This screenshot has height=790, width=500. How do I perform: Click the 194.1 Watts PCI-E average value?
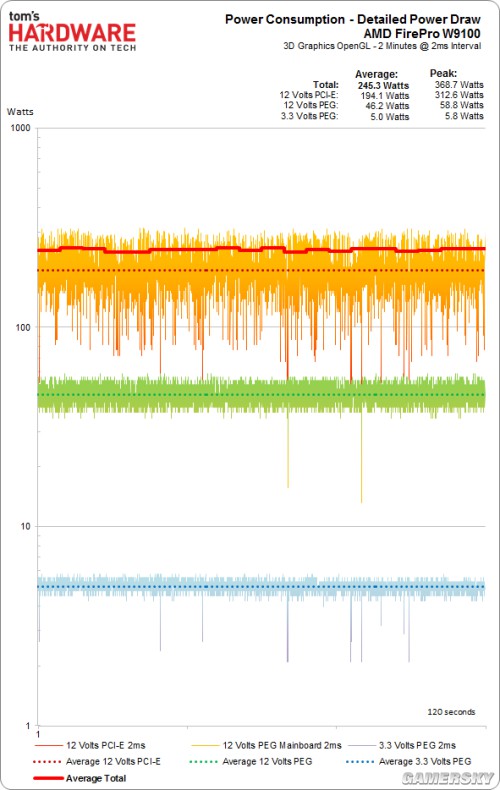pos(385,96)
